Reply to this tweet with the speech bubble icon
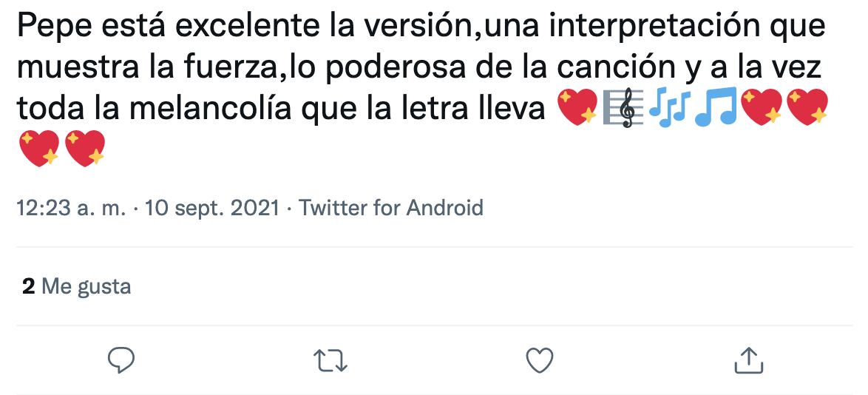This screenshot has width=868, height=395. pos(121,359)
